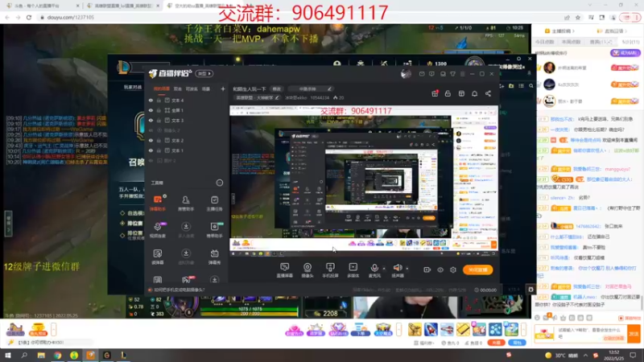644x362 pixels.
Task: Open streaming settings gear beside 关闭直播
Action: click(453, 269)
